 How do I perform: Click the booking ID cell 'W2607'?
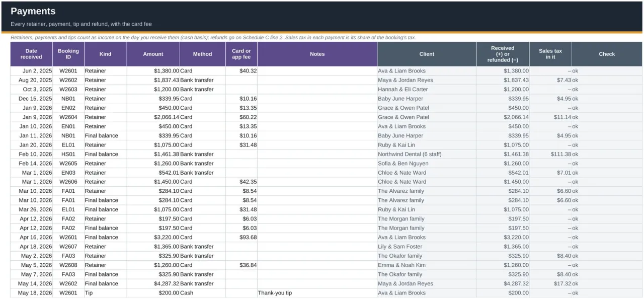pos(68,247)
